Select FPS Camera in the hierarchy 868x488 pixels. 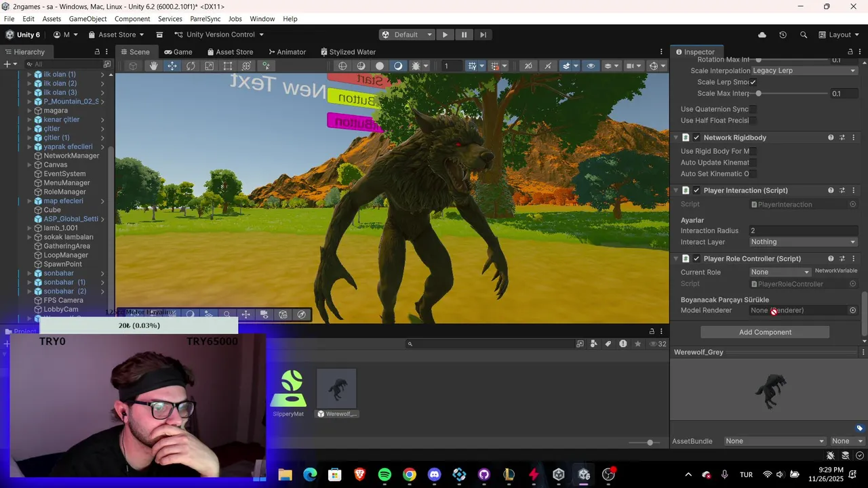coord(63,300)
